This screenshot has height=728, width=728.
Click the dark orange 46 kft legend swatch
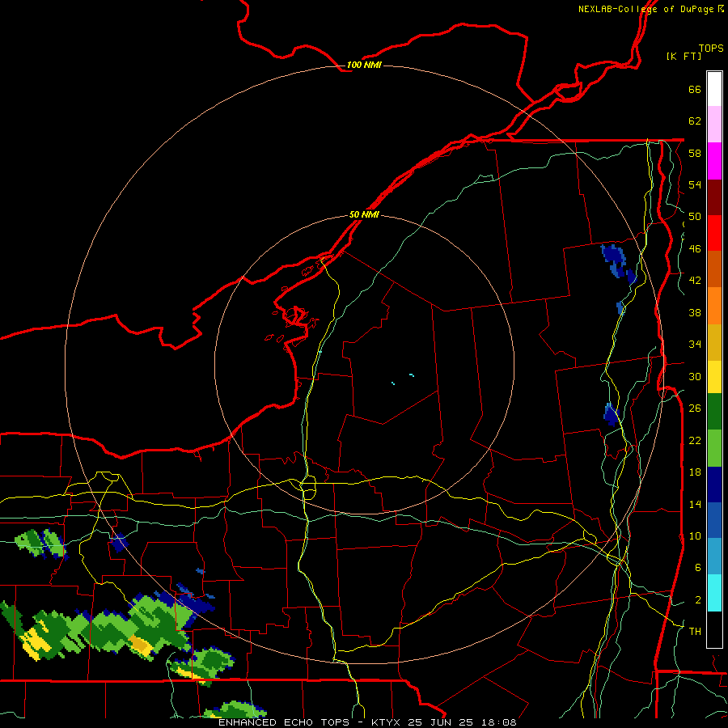pyautogui.click(x=714, y=269)
